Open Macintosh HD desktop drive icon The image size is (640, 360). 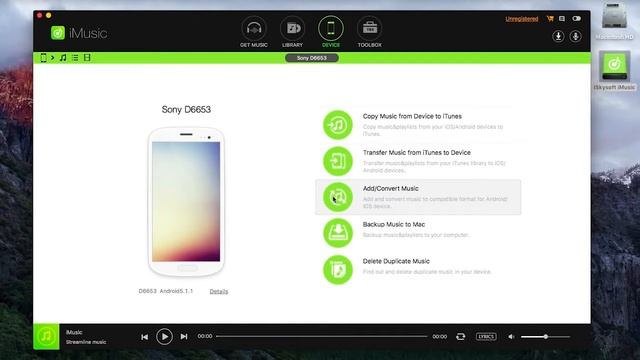tap(614, 22)
